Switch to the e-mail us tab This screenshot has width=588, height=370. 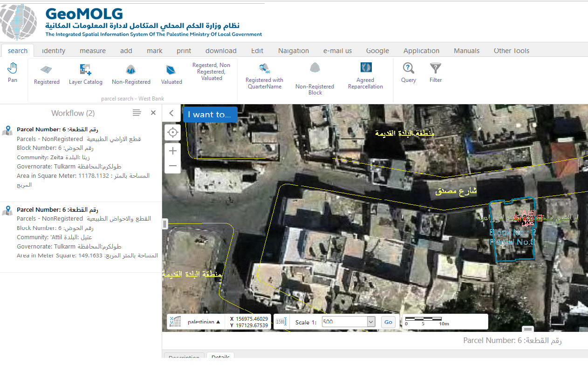[x=338, y=51]
